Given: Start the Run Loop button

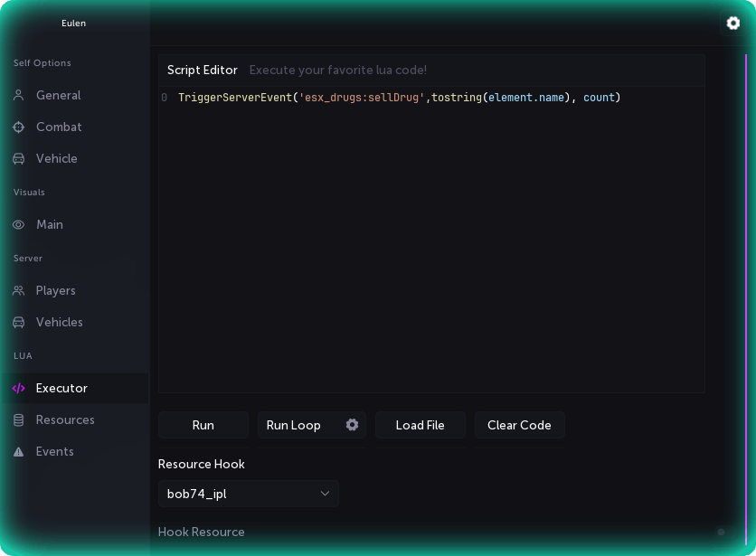Looking at the screenshot, I should pyautogui.click(x=293, y=425).
